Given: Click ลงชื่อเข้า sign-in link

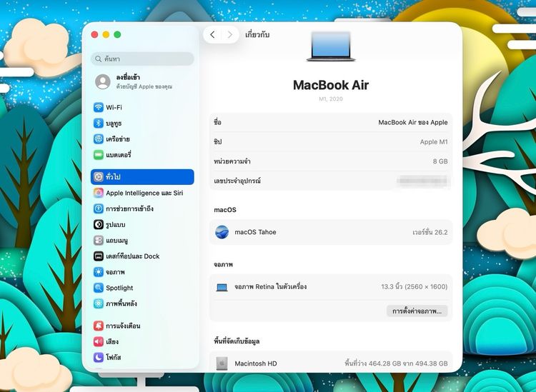Looking at the screenshot, I should coord(128,77).
